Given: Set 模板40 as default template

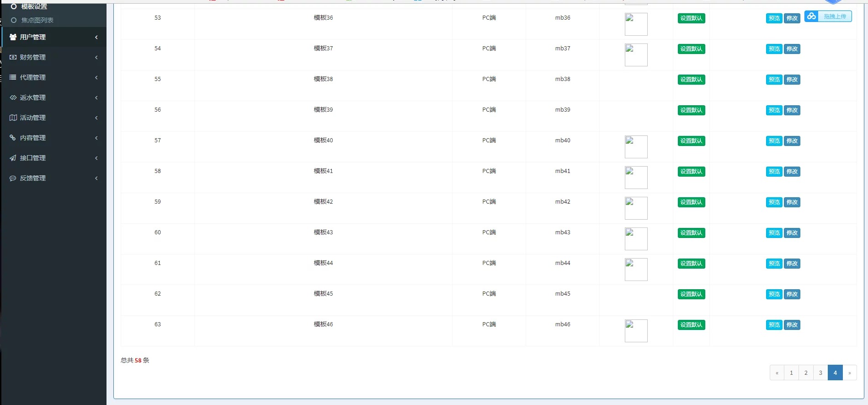Looking at the screenshot, I should 691,141.
